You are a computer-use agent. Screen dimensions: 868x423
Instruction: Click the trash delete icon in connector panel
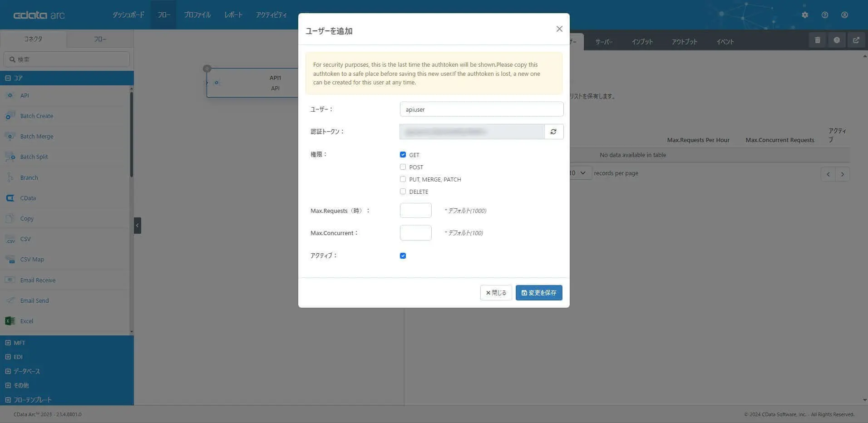click(x=818, y=40)
